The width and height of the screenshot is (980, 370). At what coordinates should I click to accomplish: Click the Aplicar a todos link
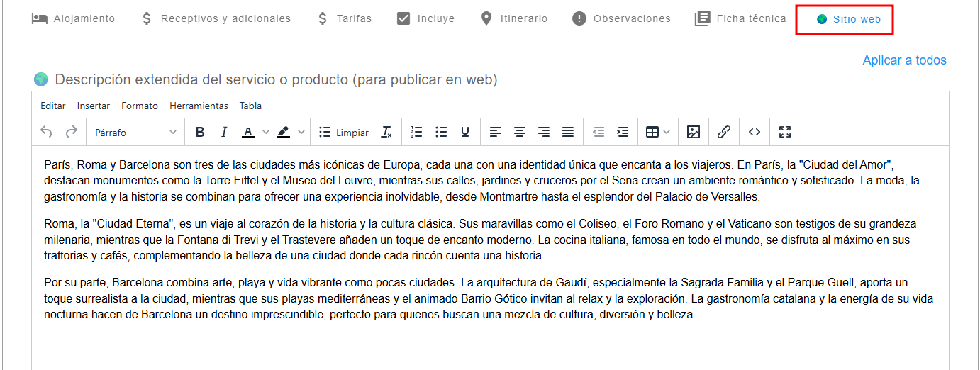click(904, 60)
